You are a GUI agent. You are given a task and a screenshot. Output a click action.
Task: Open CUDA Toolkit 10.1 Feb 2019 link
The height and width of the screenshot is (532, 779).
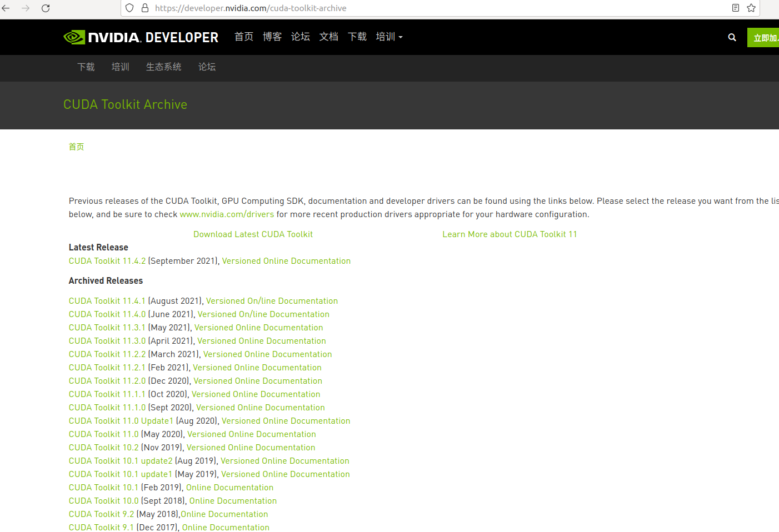click(103, 488)
